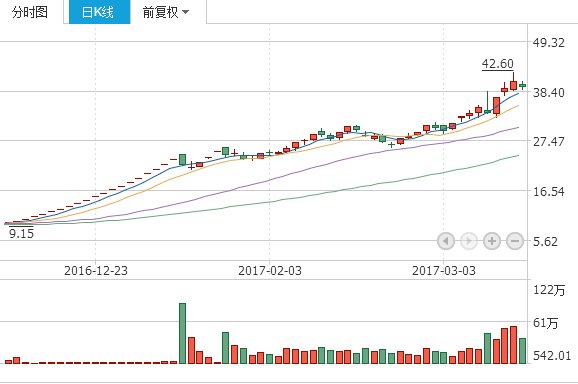Click the 2017-02-03 date label
This screenshot has height=384, width=578.
coord(270,271)
